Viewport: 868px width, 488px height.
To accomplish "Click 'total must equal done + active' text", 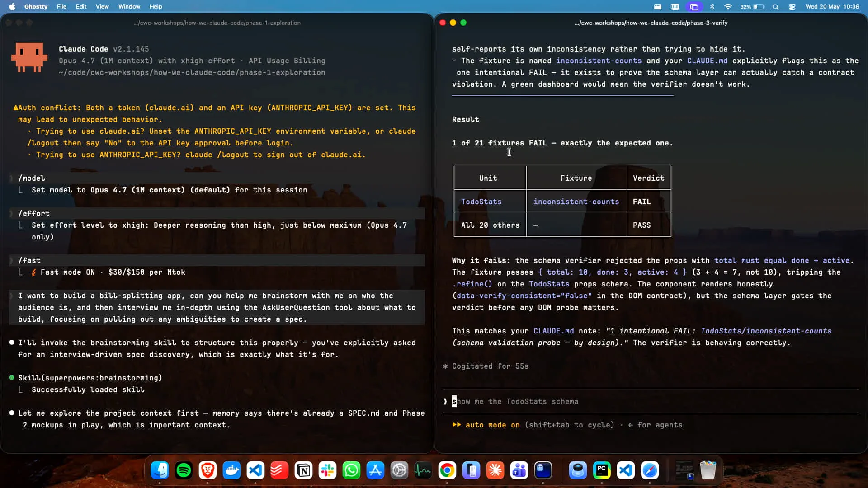I will pos(782,260).
